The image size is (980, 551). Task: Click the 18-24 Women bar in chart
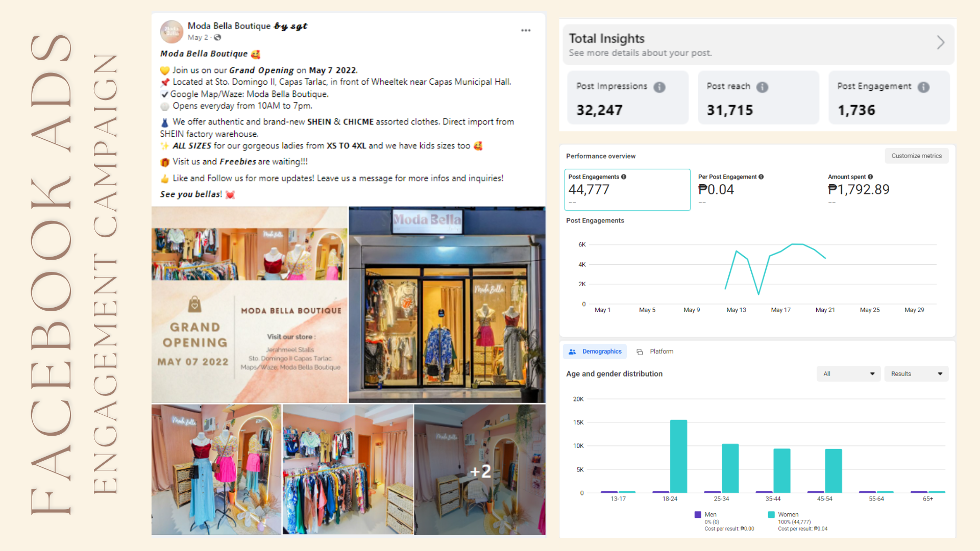coord(678,456)
